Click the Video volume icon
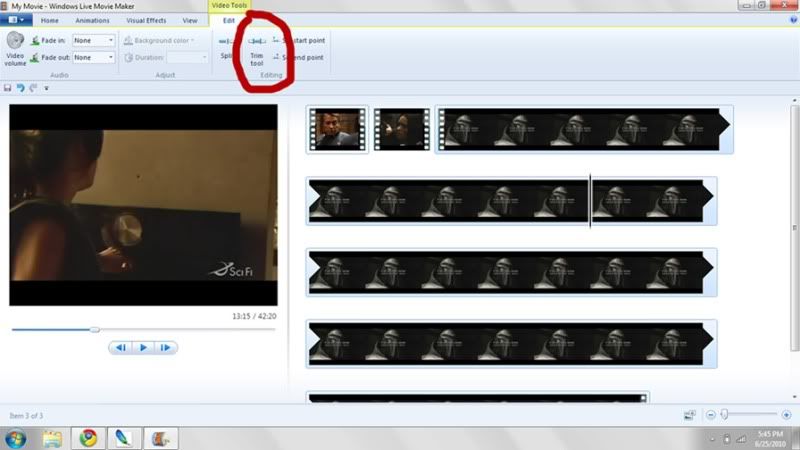The image size is (800, 450). [15, 42]
